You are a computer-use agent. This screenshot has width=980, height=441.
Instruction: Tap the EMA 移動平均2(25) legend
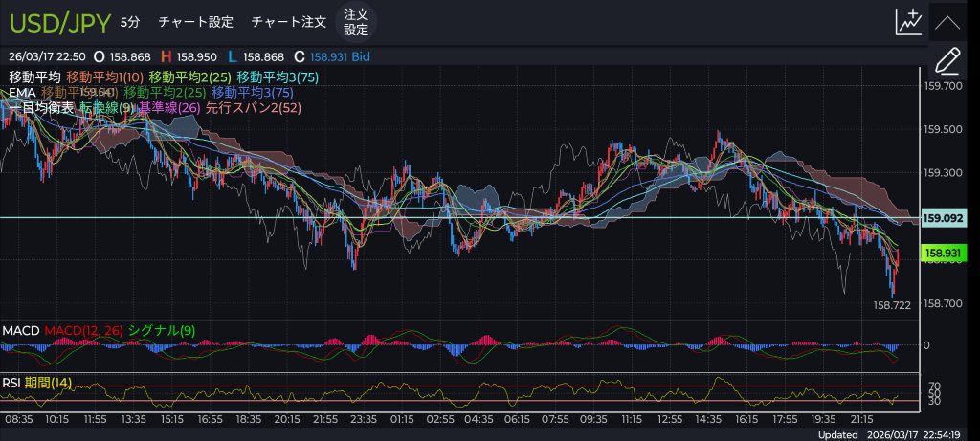click(165, 93)
